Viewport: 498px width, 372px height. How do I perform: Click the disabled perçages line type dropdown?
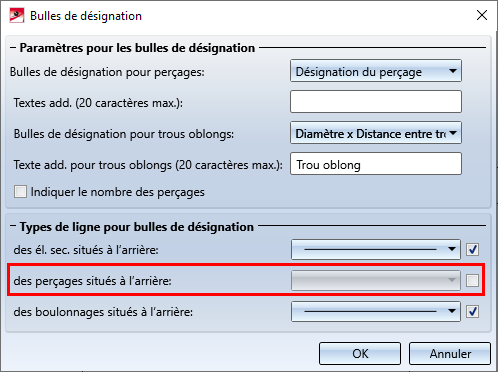[376, 280]
